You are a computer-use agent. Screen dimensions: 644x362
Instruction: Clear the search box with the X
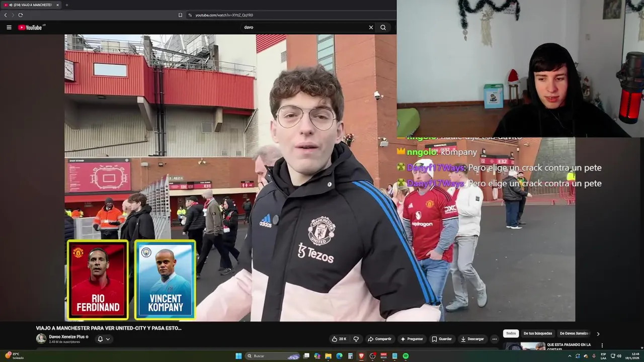click(x=371, y=27)
